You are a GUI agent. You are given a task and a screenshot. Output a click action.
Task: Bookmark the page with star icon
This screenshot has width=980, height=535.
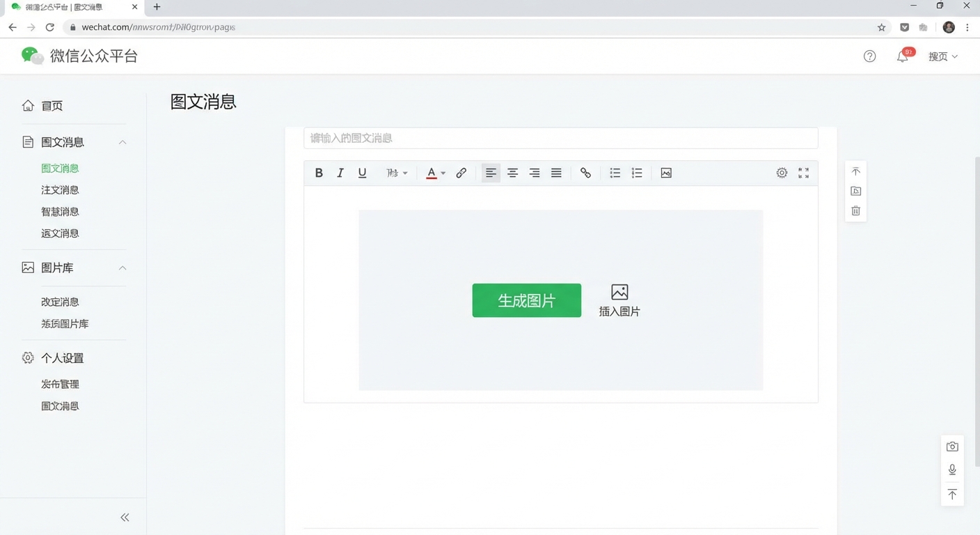point(881,27)
